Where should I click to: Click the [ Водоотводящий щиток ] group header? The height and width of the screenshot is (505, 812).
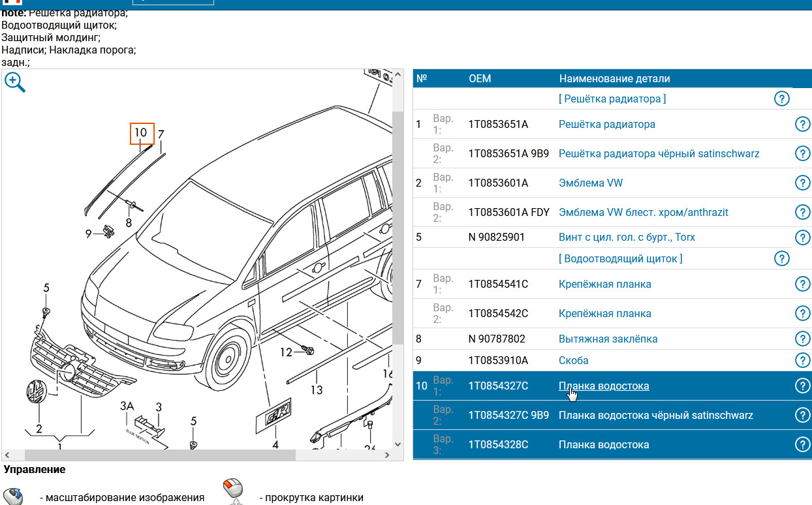[x=621, y=258]
